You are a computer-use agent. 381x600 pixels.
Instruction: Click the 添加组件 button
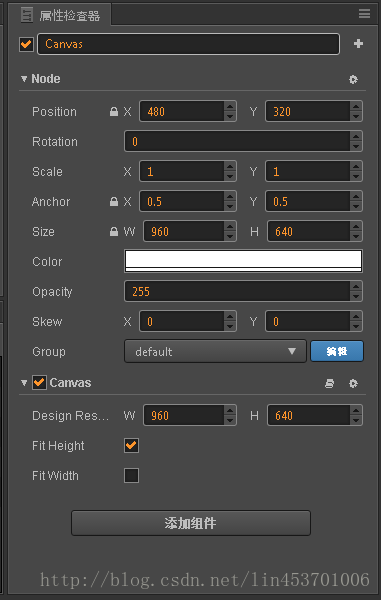(x=191, y=523)
